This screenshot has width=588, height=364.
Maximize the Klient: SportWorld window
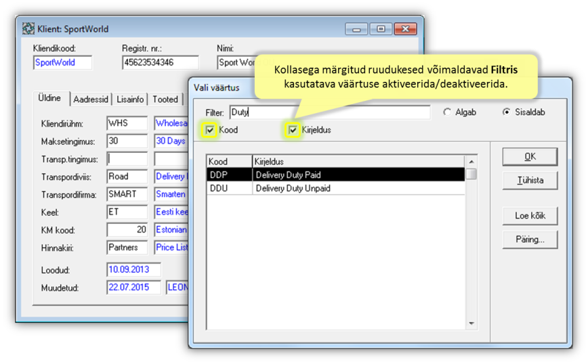381,29
